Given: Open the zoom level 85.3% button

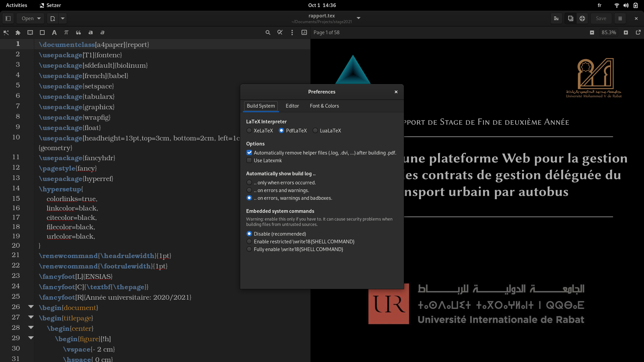Looking at the screenshot, I should (x=608, y=33).
